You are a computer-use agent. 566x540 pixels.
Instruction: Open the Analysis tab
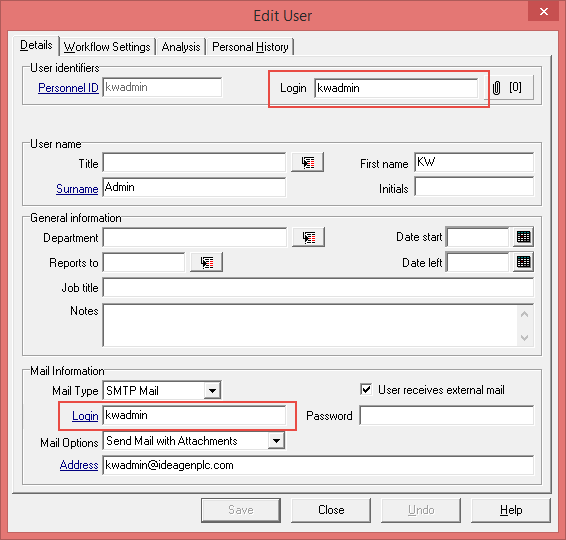pos(181,47)
